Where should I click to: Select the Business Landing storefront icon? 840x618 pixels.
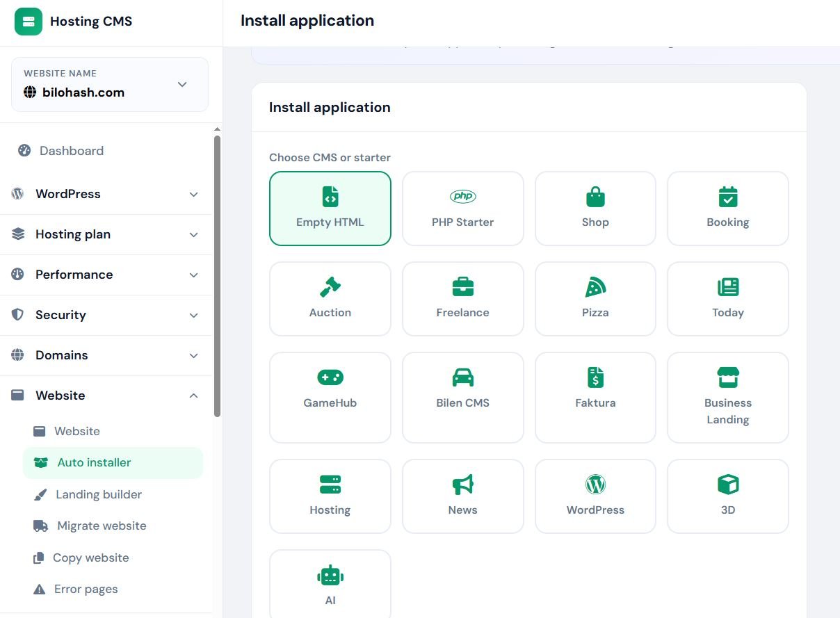point(728,377)
